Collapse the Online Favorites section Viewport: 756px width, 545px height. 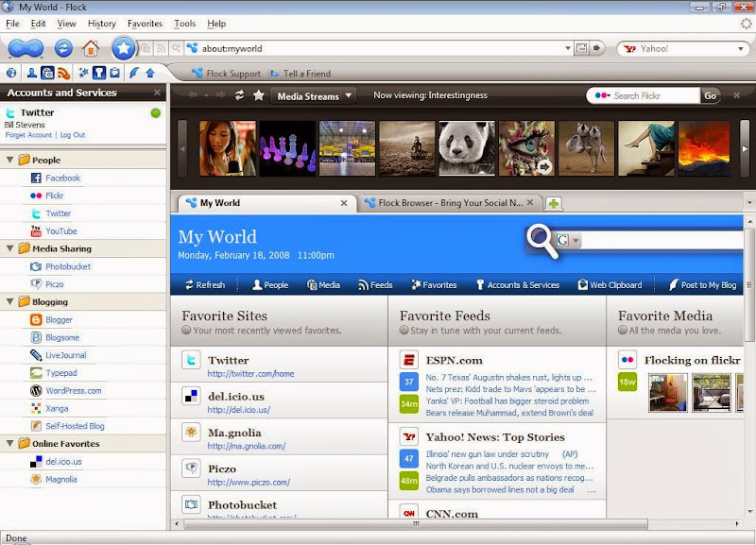click(x=10, y=443)
